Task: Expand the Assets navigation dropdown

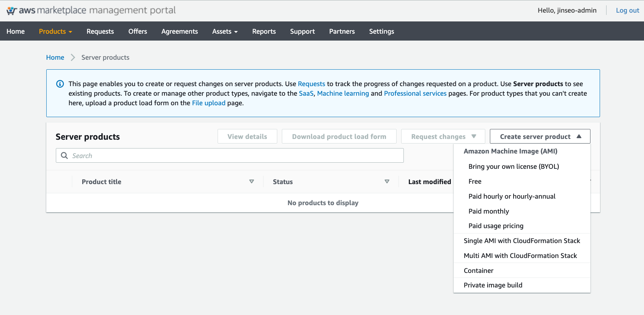Action: 225,31
